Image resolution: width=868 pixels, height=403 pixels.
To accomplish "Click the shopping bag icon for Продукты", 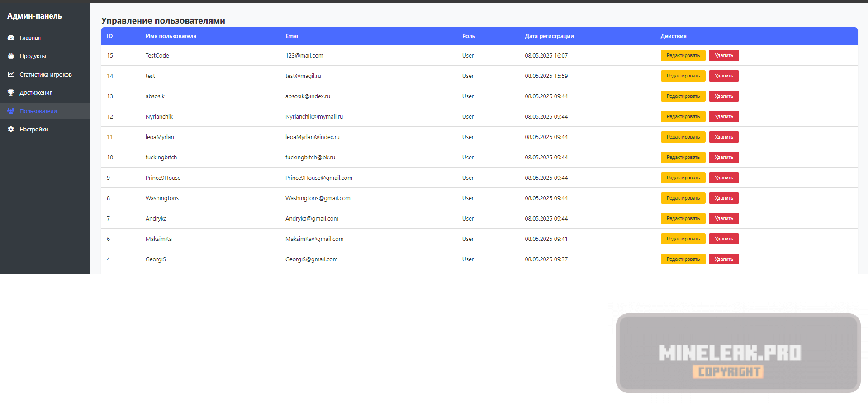I will click(11, 56).
